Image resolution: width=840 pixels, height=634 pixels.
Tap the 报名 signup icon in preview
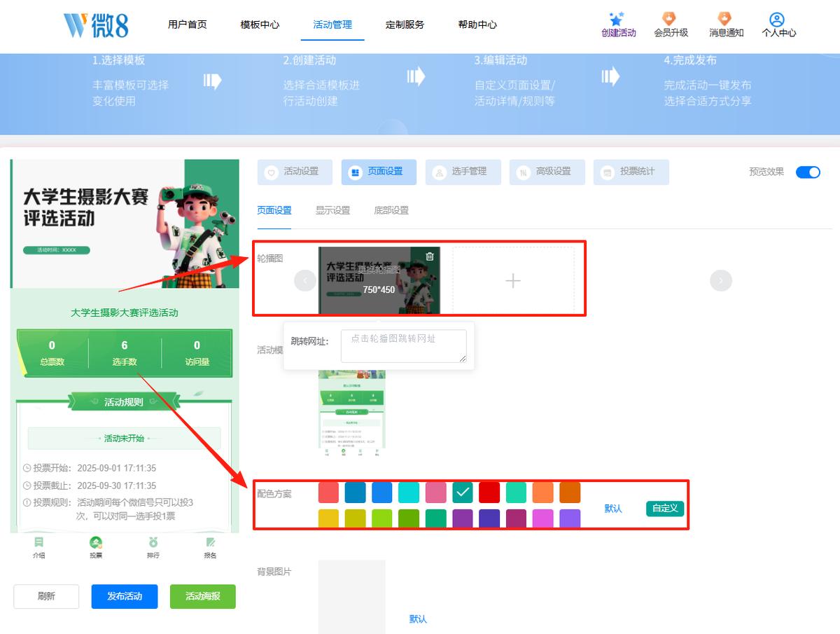[x=210, y=542]
